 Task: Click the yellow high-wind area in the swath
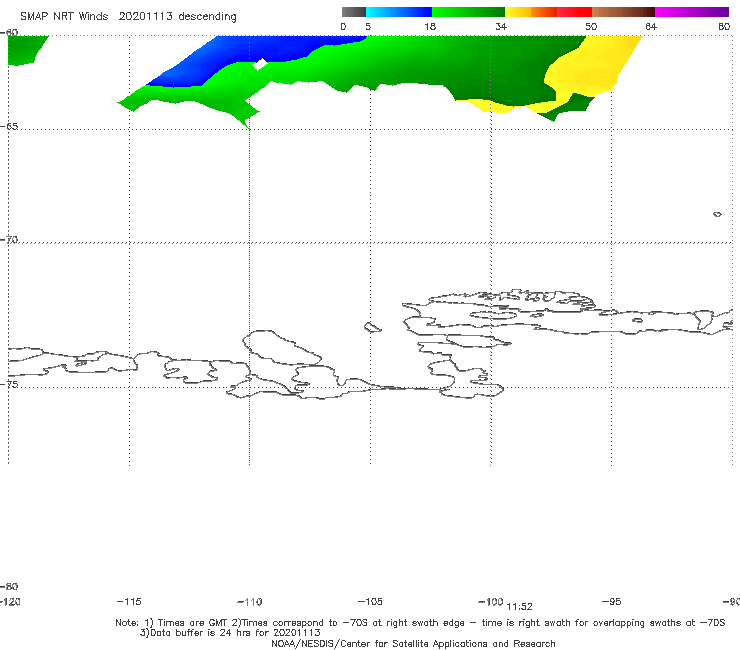click(x=590, y=68)
